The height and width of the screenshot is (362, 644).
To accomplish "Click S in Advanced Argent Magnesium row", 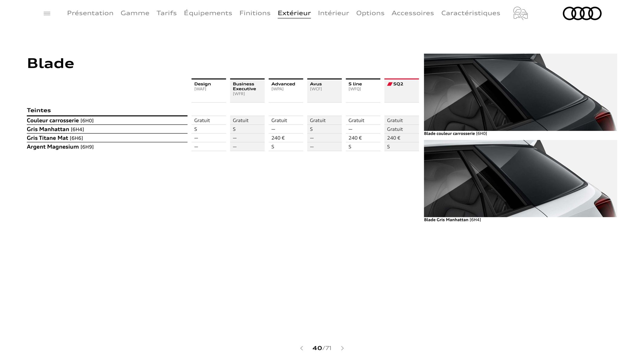I will point(273,147).
